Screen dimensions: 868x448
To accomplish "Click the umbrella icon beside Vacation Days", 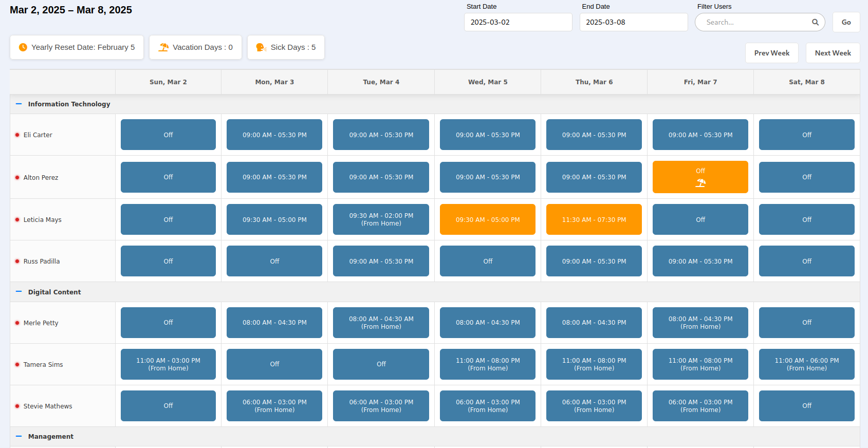I will (163, 47).
